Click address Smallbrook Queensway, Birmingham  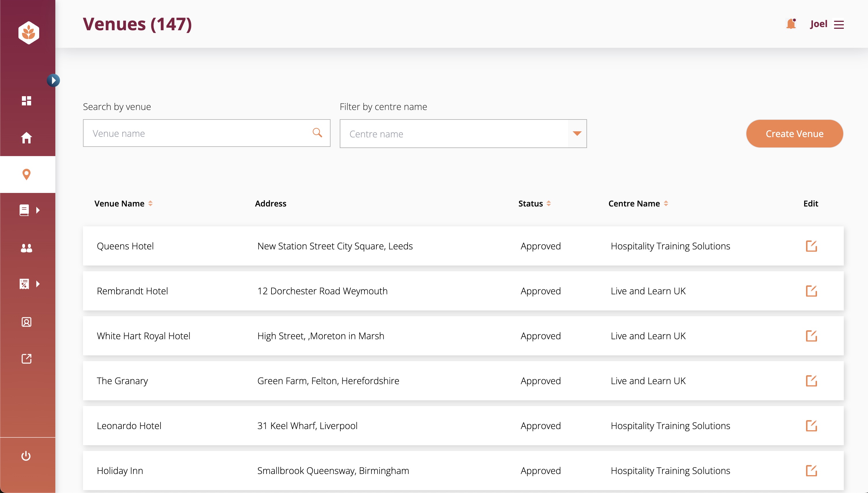pos(333,471)
